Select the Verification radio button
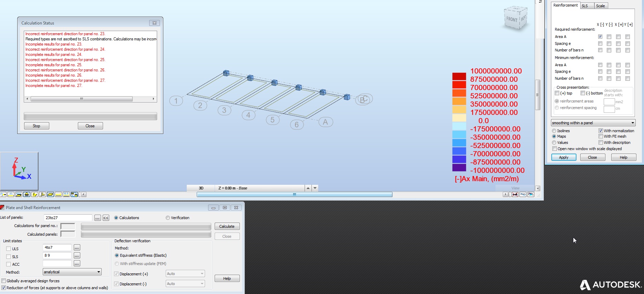 [x=168, y=218]
